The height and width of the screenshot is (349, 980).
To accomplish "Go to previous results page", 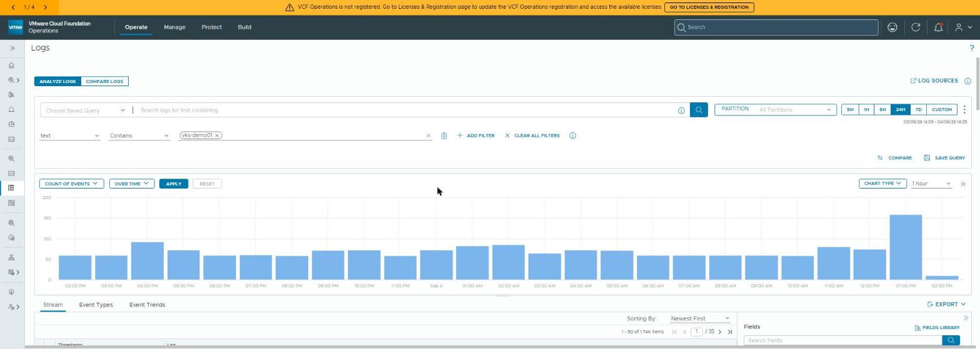I will coord(684,332).
